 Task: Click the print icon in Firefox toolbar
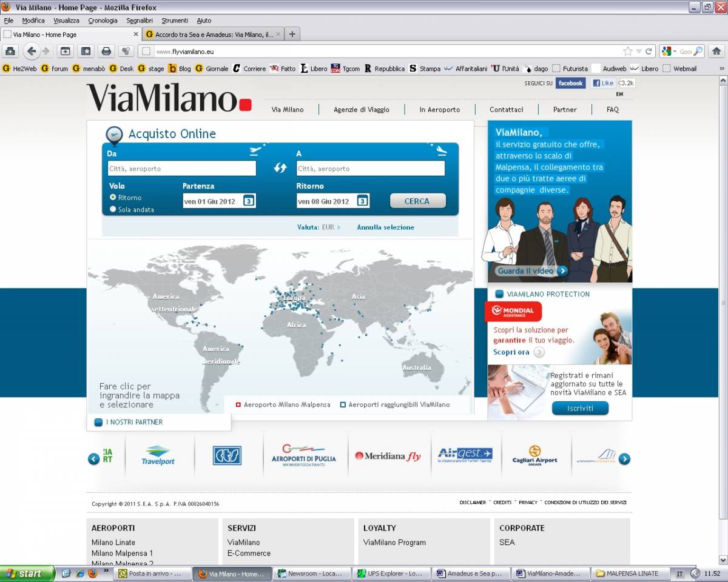click(x=106, y=52)
